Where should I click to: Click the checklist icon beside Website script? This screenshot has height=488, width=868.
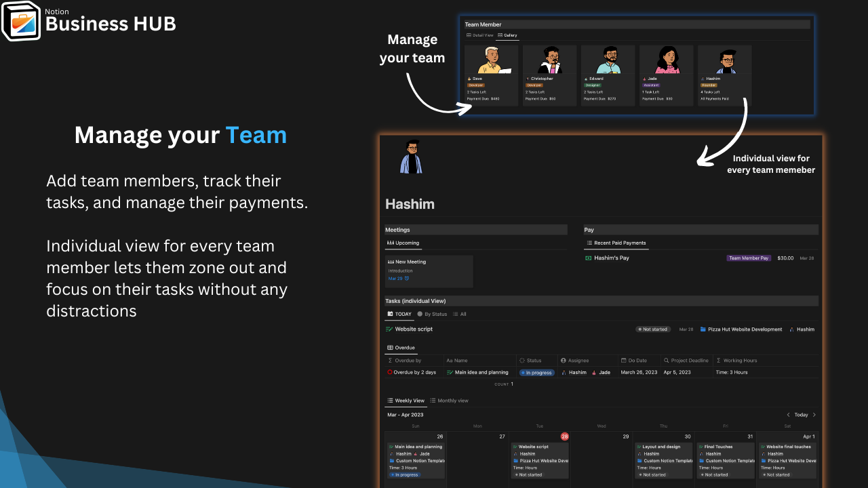(389, 329)
